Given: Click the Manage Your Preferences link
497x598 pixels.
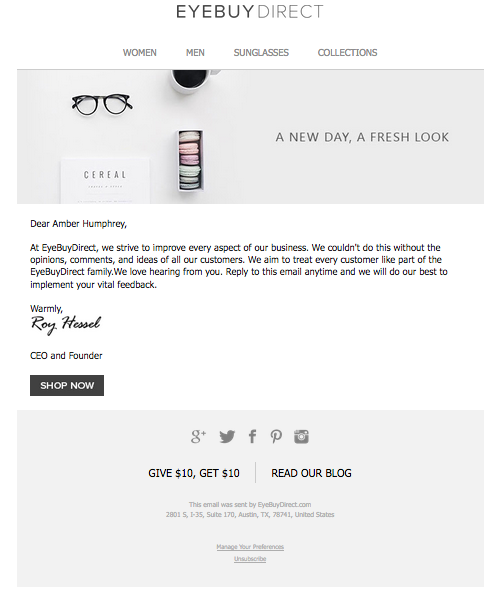Looking at the screenshot, I should click(x=250, y=547).
